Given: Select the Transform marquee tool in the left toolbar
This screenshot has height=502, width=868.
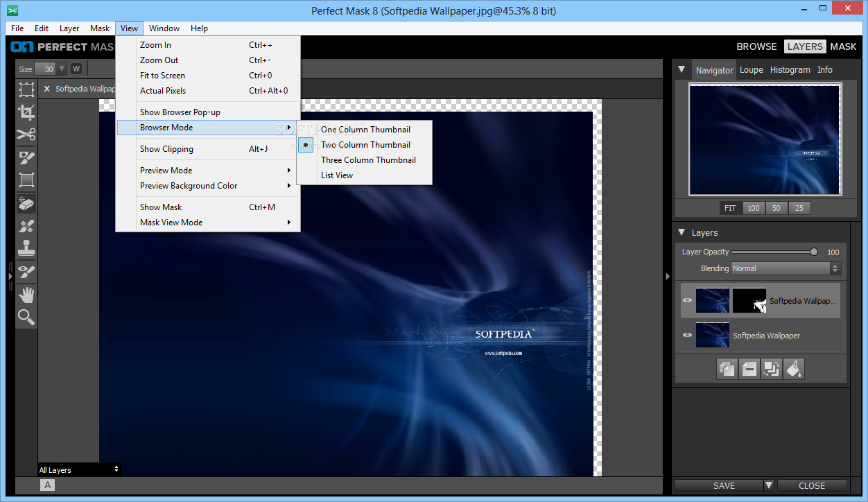Looking at the screenshot, I should coord(26,89).
